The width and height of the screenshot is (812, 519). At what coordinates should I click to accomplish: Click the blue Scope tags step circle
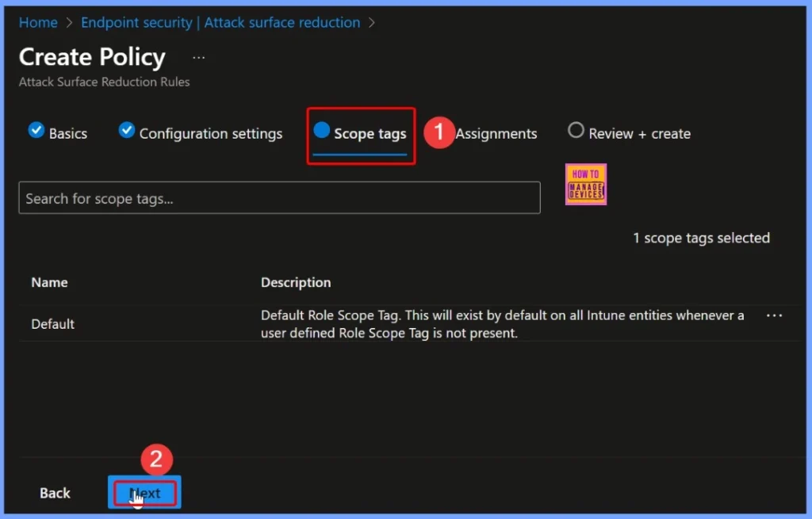tap(321, 130)
